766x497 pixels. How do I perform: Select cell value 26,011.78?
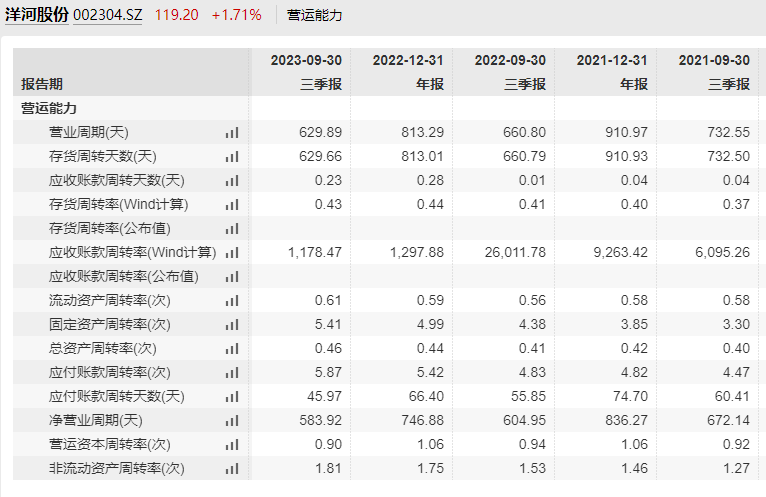coord(515,253)
